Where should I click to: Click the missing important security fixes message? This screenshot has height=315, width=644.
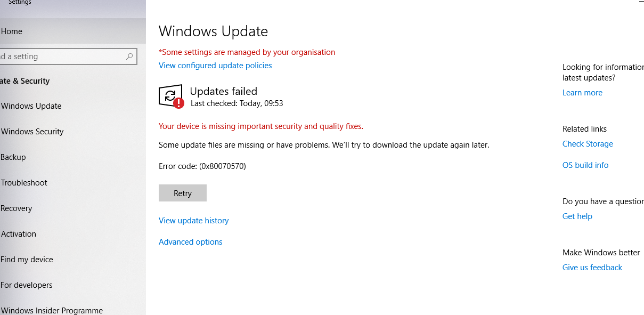[x=261, y=126]
